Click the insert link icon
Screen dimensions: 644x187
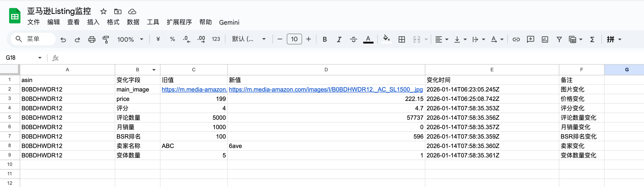516,39
